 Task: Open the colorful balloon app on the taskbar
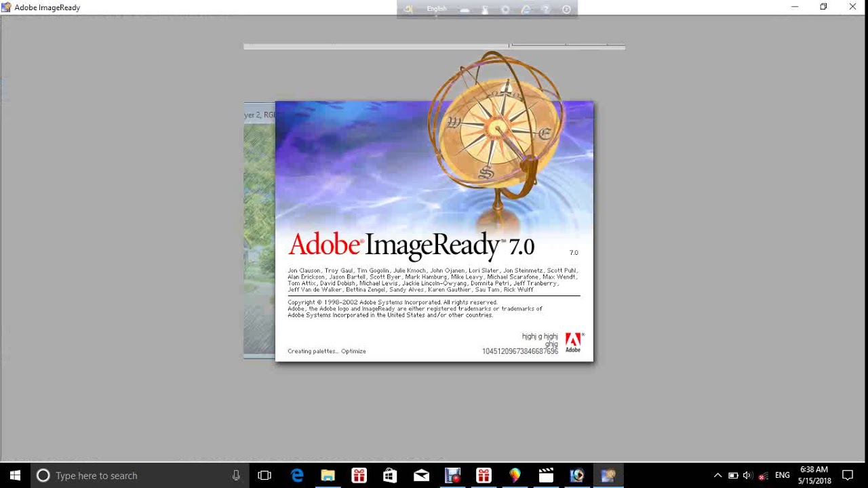(x=515, y=475)
